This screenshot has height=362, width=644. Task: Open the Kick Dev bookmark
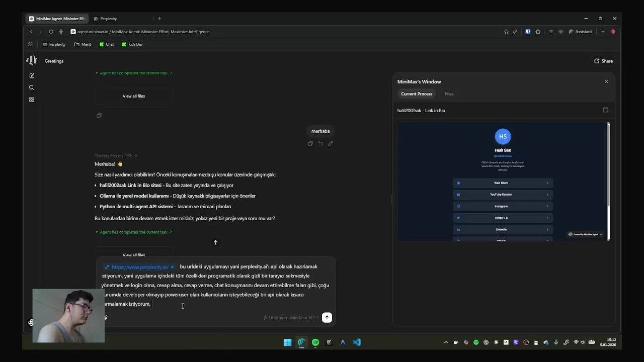(x=132, y=44)
